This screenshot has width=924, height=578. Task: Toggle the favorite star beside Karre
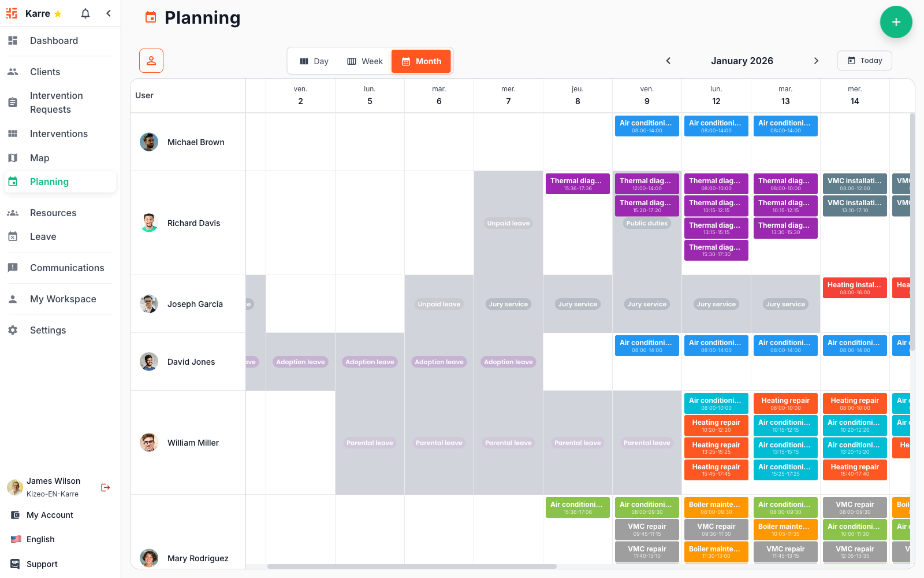tap(58, 13)
